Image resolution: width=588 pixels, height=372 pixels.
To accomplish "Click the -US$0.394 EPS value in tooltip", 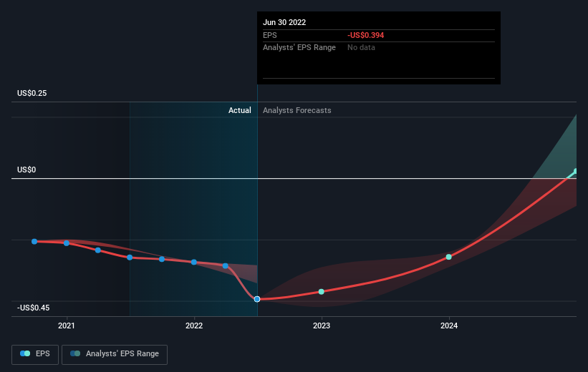I will [x=366, y=35].
